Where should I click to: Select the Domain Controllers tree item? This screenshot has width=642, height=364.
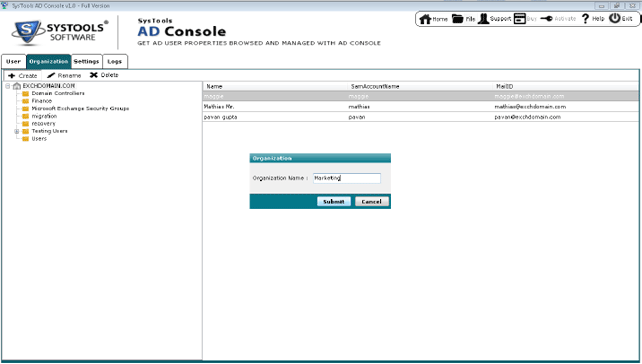[x=58, y=93]
